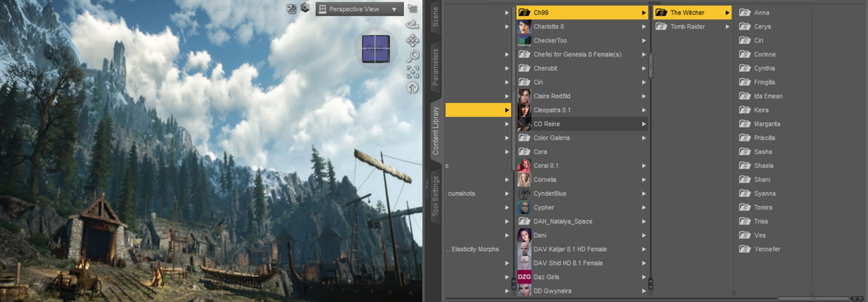
Task: Open the Tomb Raider submenu entry
Action: [693, 26]
